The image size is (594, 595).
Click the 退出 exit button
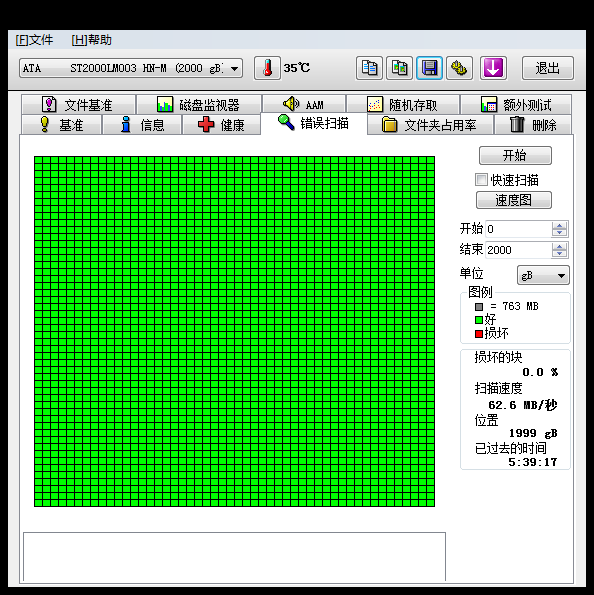click(x=547, y=68)
